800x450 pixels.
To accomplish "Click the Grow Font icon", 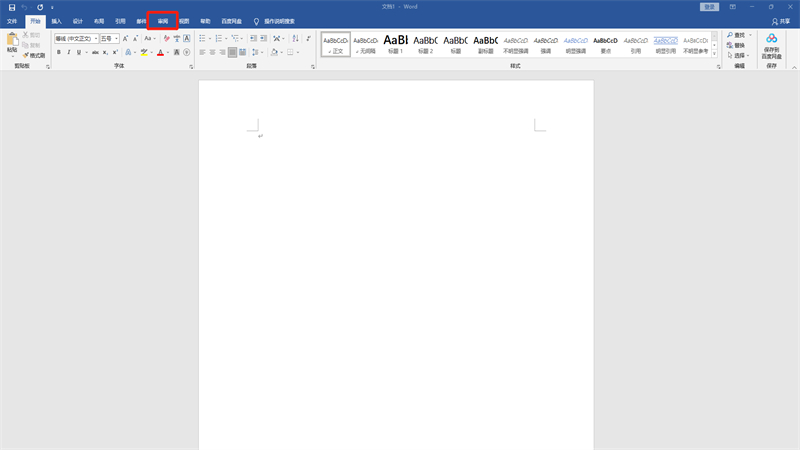I will (x=126, y=38).
